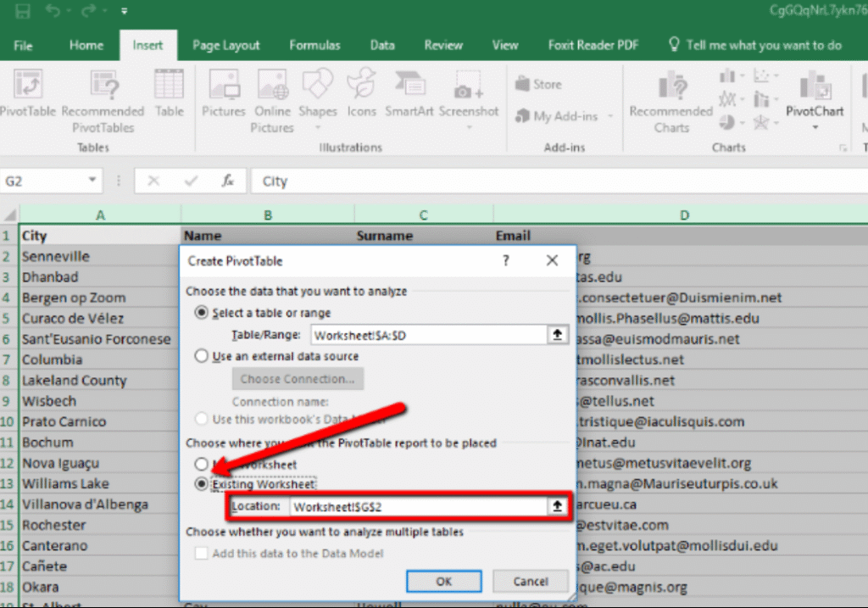Screen dimensions: 868x608
Task: Click the Location input field
Action: (419, 506)
